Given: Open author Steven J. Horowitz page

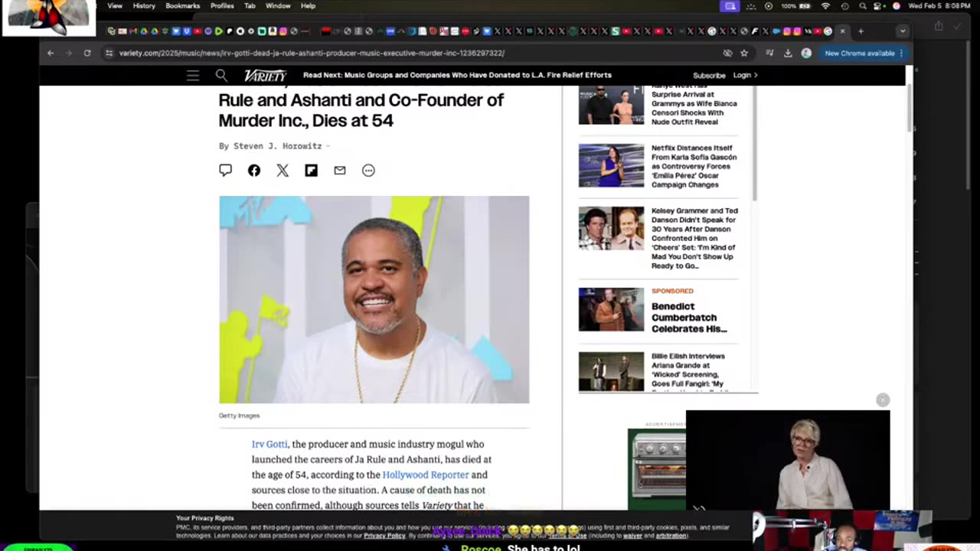Looking at the screenshot, I should pyautogui.click(x=277, y=145).
